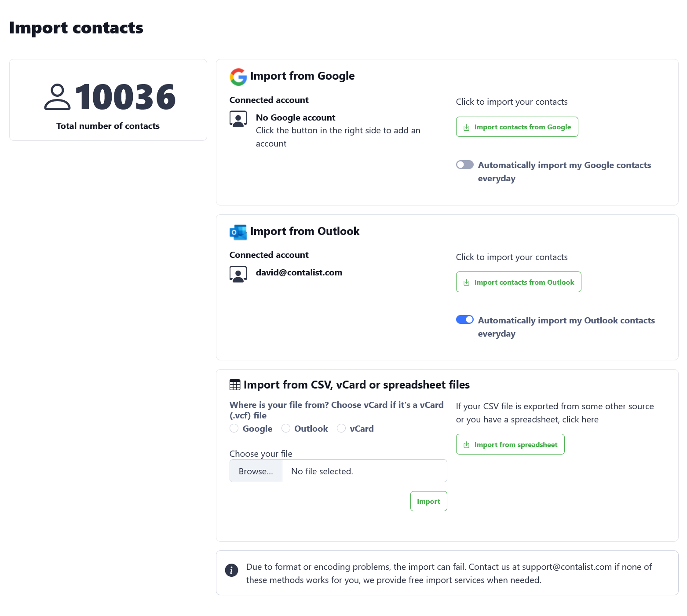Click the Outlook connected account avatar icon
Image resolution: width=687 pixels, height=616 pixels.
click(x=238, y=274)
